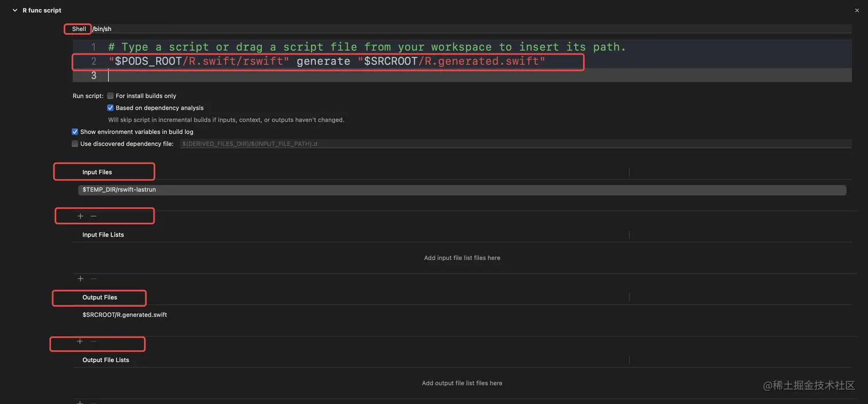
Task: Uncheck Based on dependency analysis
Action: (x=110, y=108)
